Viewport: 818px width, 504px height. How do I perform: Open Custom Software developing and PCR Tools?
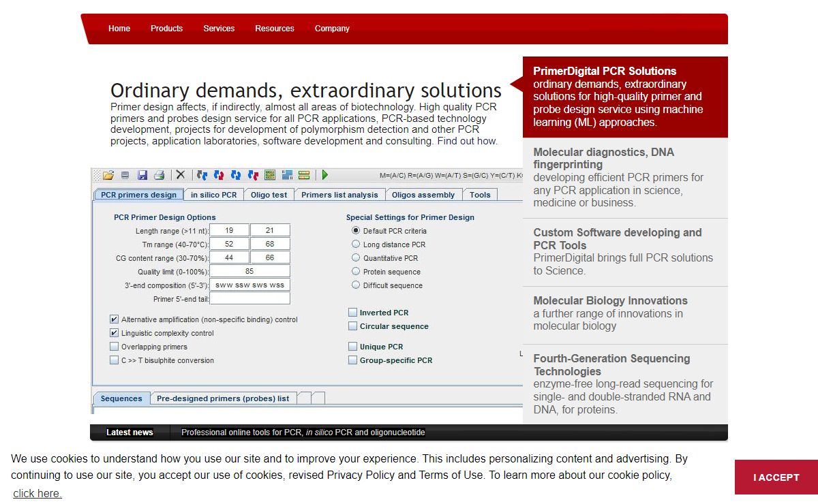click(625, 252)
